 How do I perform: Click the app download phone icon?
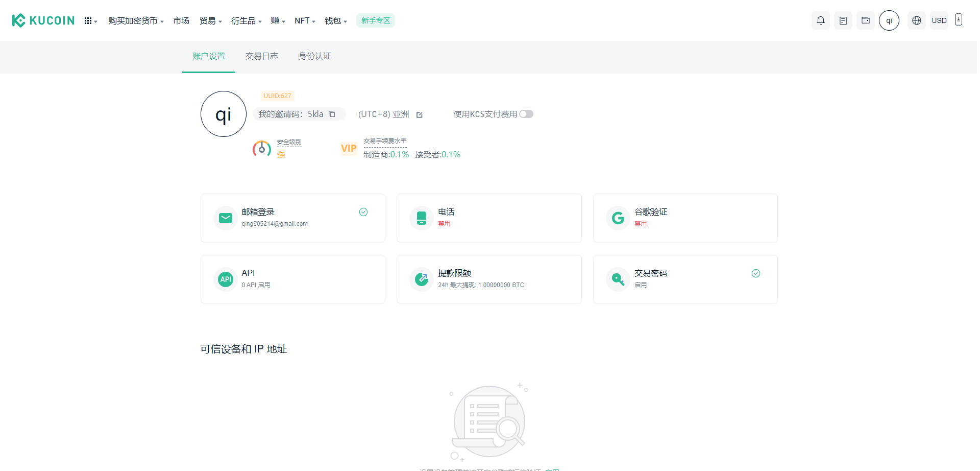coord(958,20)
